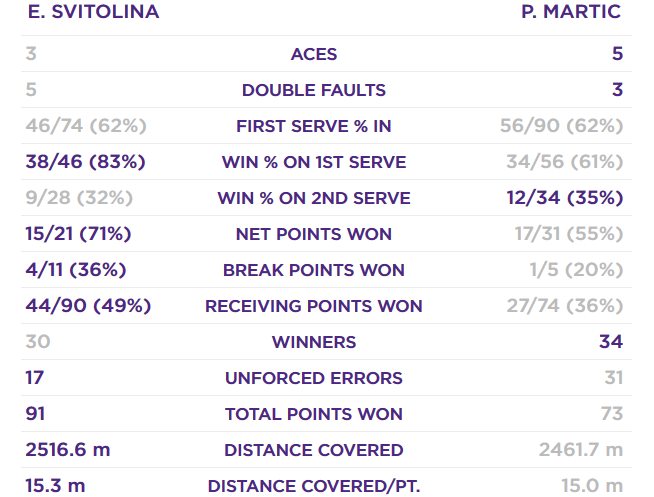
Task: Click the UNFORCED ERRORS label
Action: [314, 378]
